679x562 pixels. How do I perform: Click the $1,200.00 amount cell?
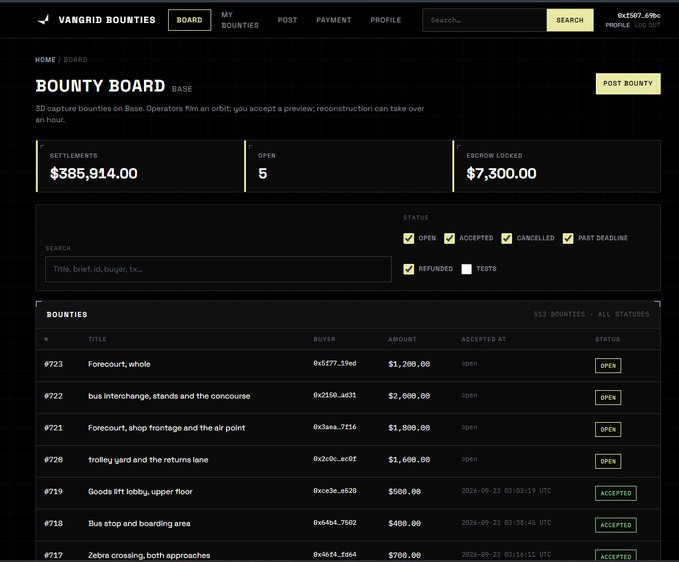tap(409, 364)
